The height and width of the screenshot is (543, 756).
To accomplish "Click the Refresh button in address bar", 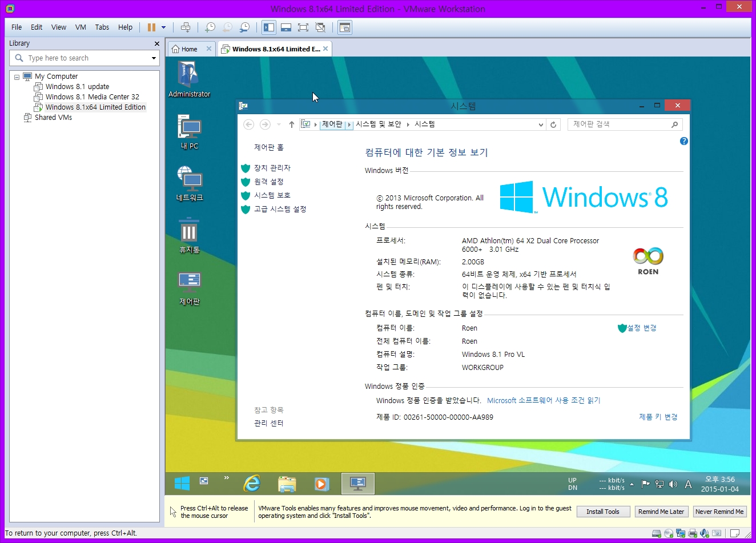I will click(x=553, y=124).
